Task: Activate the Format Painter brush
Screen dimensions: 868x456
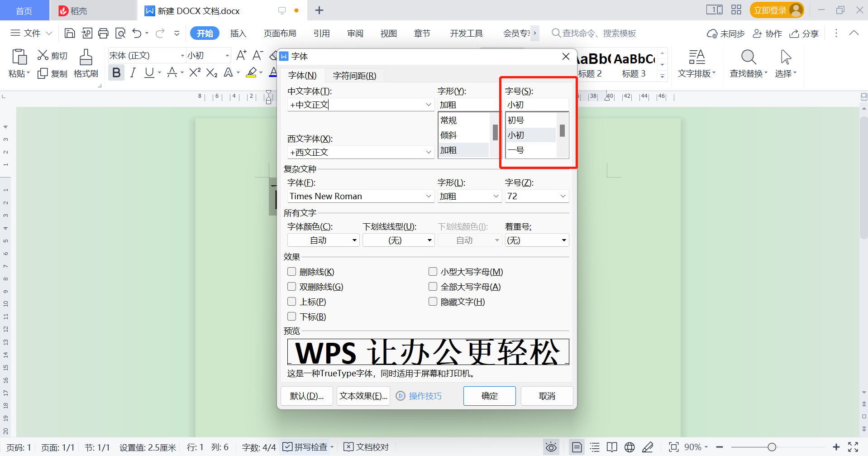Action: click(x=86, y=58)
